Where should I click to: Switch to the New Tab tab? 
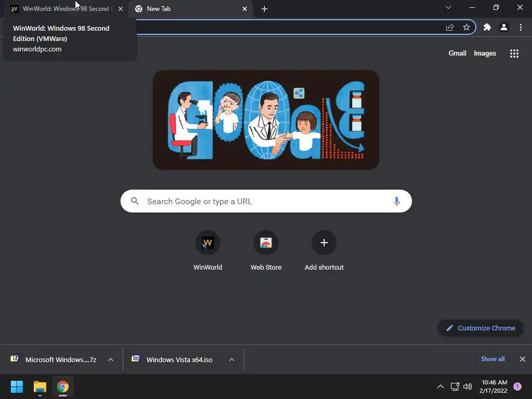click(190, 9)
